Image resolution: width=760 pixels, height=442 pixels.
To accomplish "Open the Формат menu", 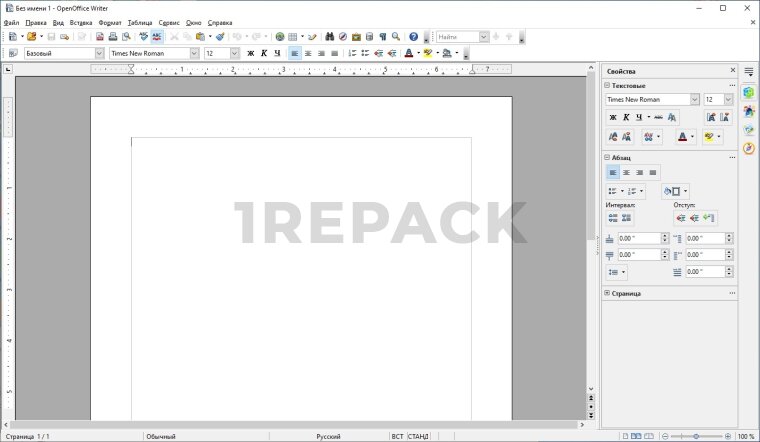I will coord(109,22).
